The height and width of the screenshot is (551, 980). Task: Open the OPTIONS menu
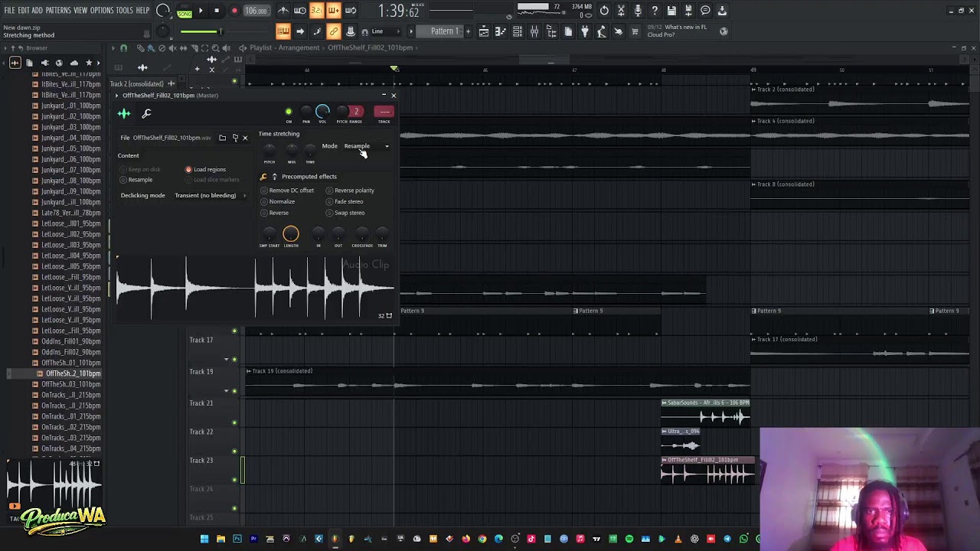pos(102,11)
